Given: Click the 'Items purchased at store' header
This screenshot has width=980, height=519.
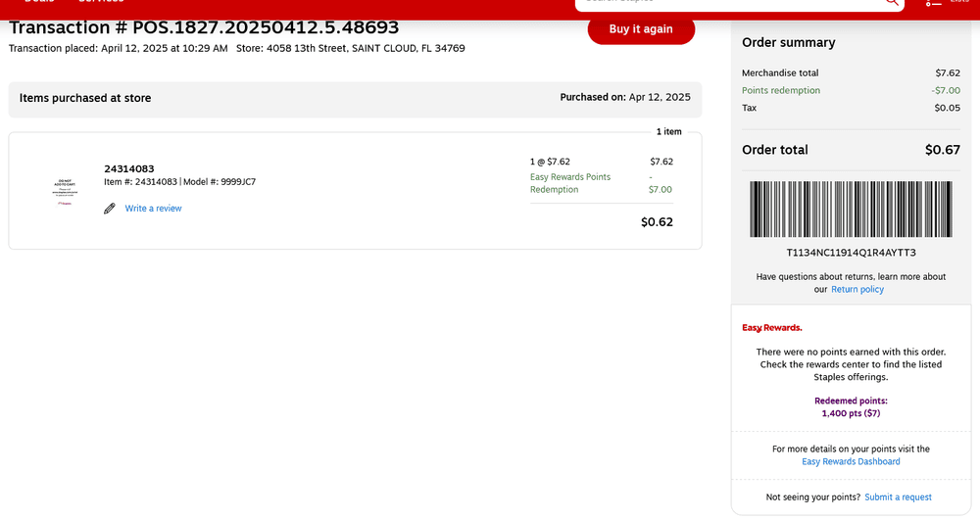Looking at the screenshot, I should coord(85,98).
